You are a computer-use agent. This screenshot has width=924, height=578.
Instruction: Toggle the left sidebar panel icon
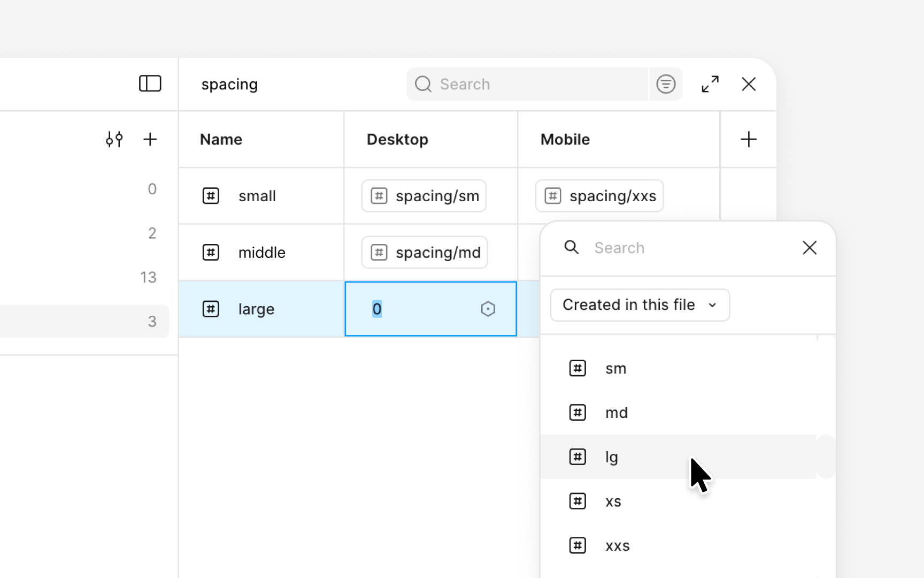point(150,83)
